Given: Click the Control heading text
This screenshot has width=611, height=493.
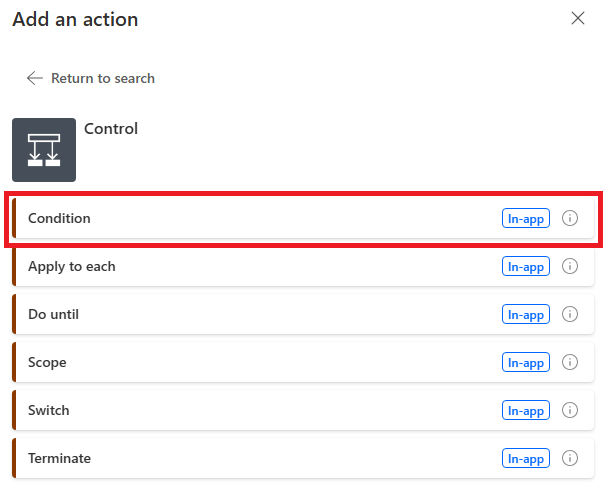Looking at the screenshot, I should tap(111, 128).
